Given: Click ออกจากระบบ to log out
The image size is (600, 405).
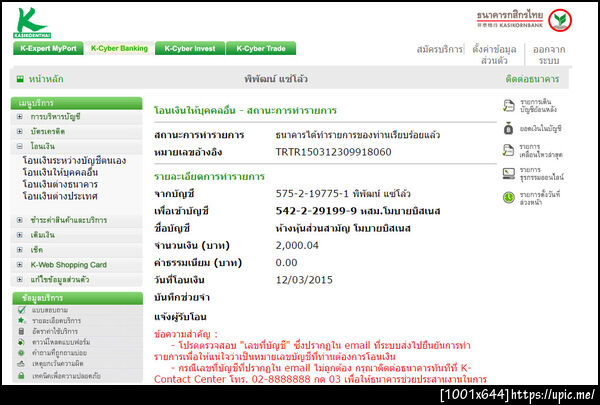Looking at the screenshot, I should [x=549, y=55].
